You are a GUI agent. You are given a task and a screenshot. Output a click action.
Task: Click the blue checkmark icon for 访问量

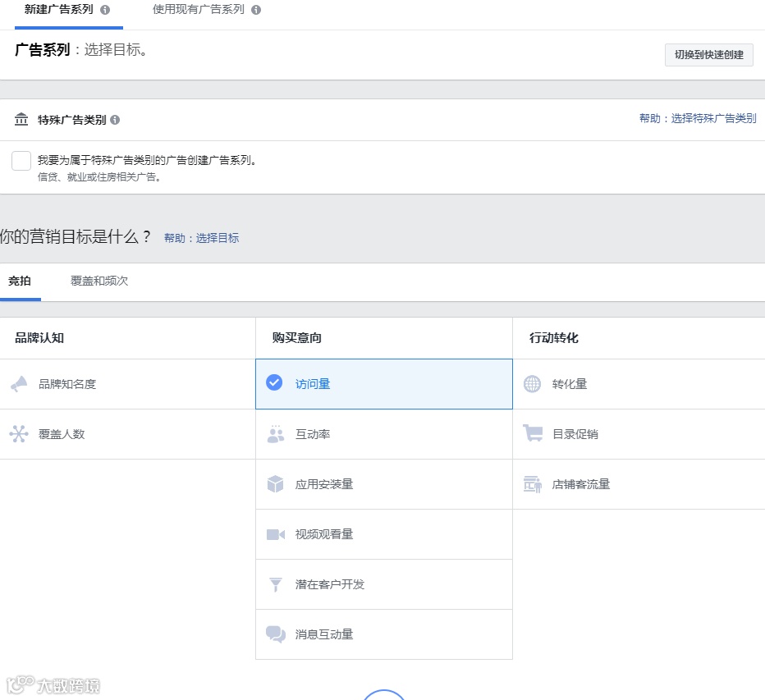[x=274, y=382]
